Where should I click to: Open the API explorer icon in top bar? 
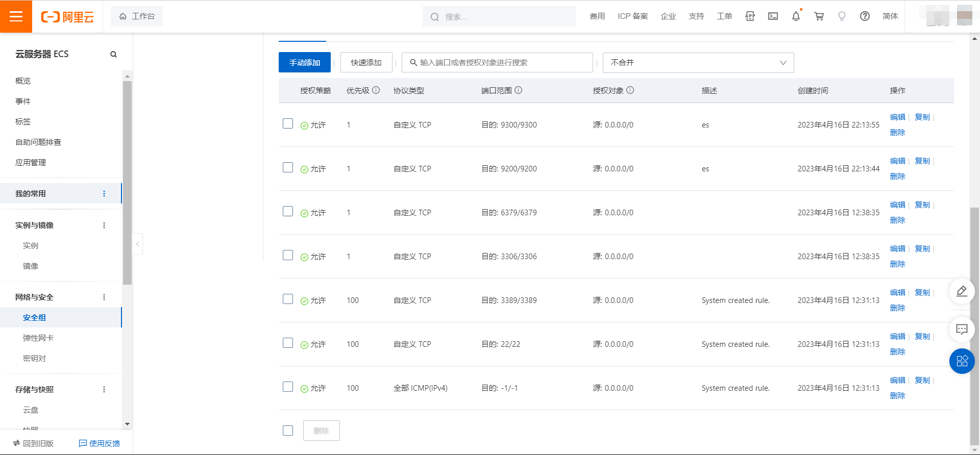[x=750, y=16]
